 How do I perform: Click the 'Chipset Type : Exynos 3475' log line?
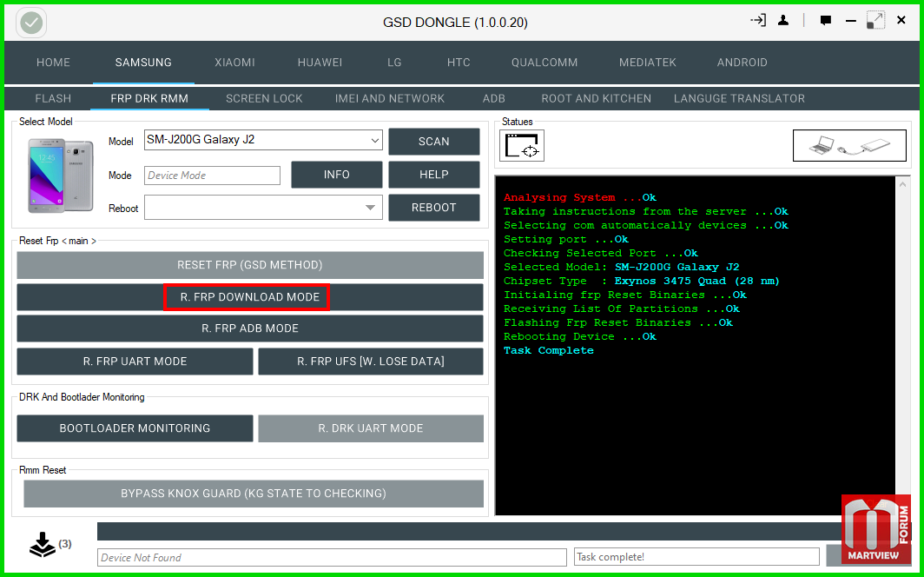pyautogui.click(x=642, y=282)
